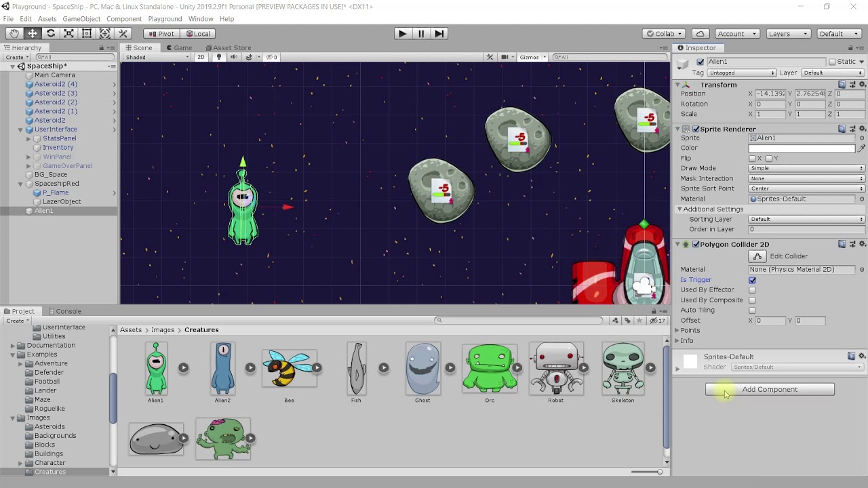Click the Sprite Renderer Color swatch
Screen dimensions: 868x488
[802, 148]
